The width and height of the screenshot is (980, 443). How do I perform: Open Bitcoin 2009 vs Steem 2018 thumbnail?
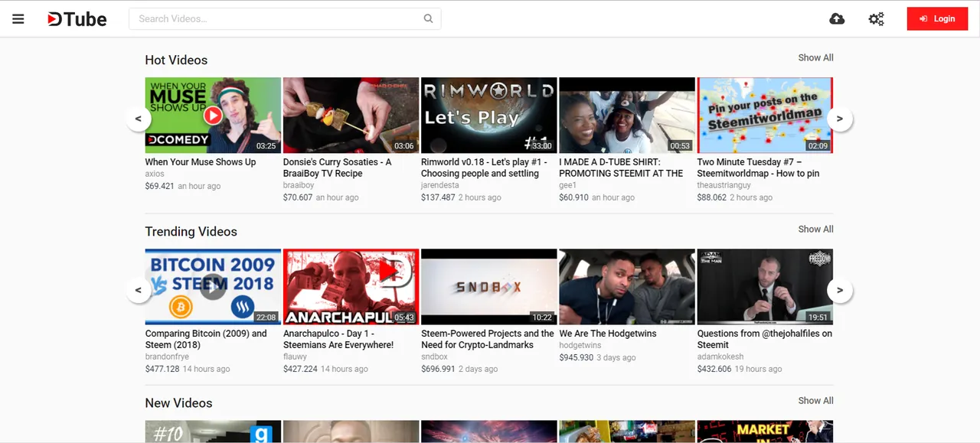[x=213, y=287]
